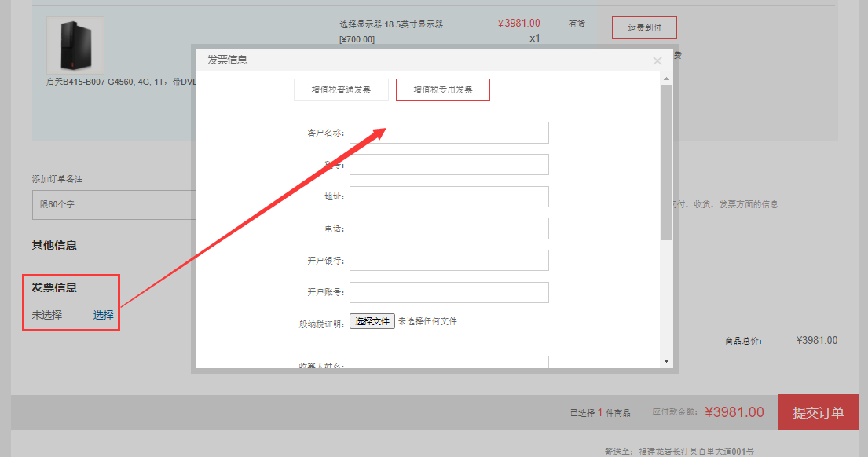Click 选择文件 to upload taxpayer certificate

(x=372, y=320)
